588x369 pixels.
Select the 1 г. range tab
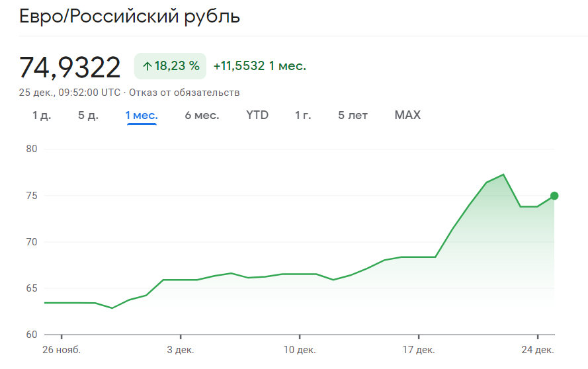303,115
